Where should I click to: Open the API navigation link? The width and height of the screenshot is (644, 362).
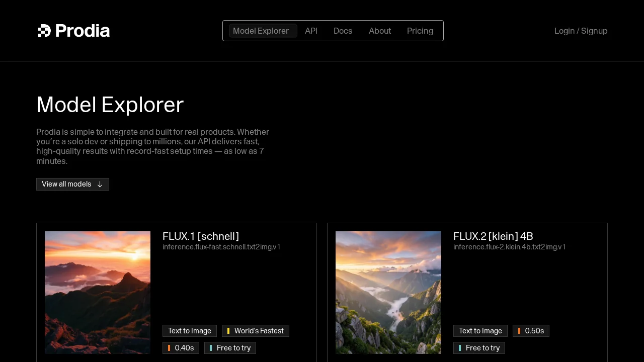click(x=311, y=31)
